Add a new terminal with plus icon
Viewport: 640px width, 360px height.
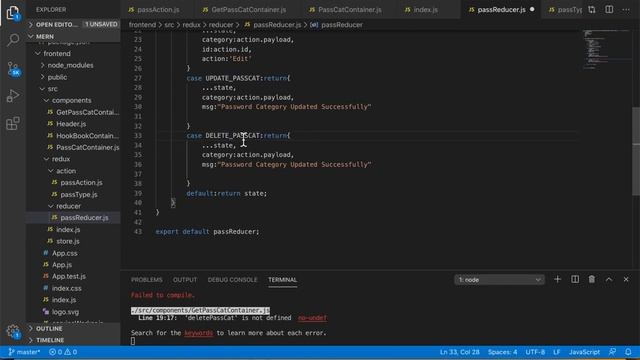click(x=558, y=279)
